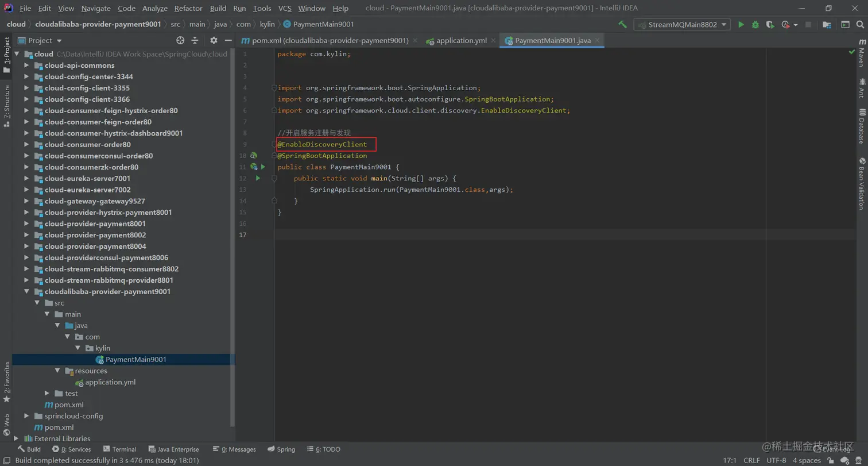868x466 pixels.
Task: Open the Navigate menu
Action: (x=96, y=8)
